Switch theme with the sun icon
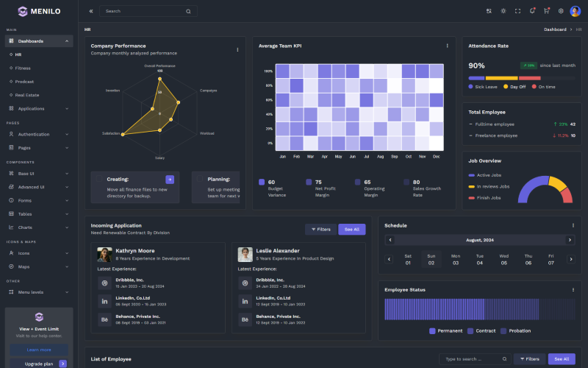The image size is (588, 368). (x=503, y=11)
